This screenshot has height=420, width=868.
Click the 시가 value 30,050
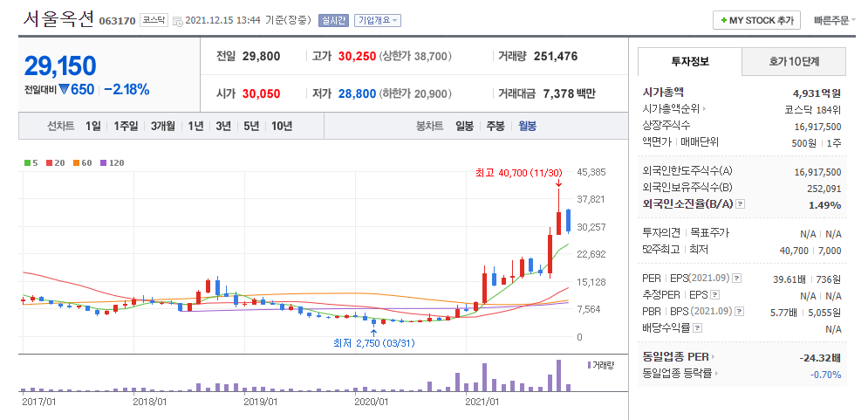pyautogui.click(x=262, y=93)
